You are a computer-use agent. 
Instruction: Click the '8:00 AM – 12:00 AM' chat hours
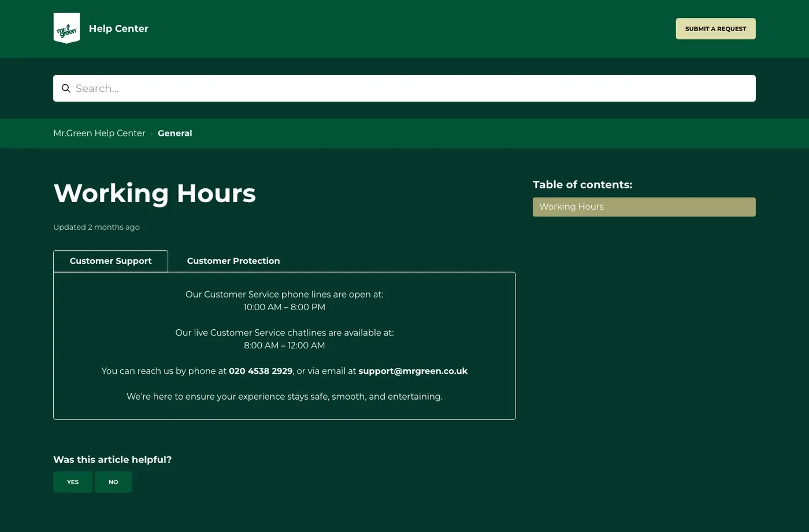(x=284, y=345)
